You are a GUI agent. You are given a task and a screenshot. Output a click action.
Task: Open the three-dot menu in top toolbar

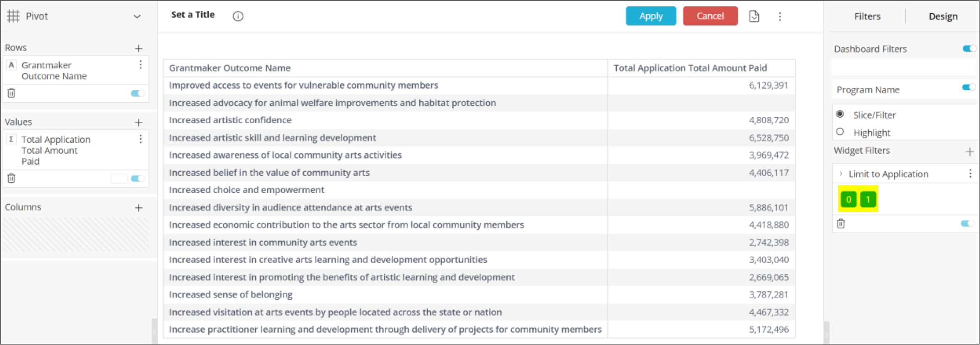(780, 16)
